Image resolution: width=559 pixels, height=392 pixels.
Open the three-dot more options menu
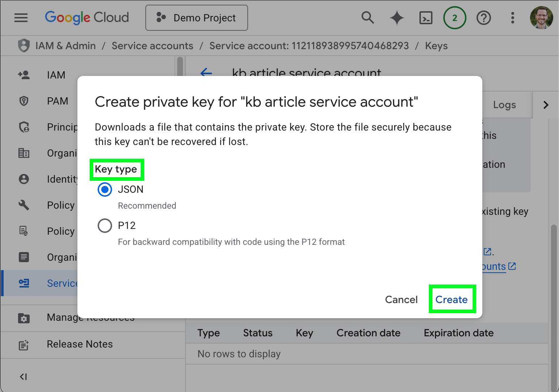click(x=512, y=18)
